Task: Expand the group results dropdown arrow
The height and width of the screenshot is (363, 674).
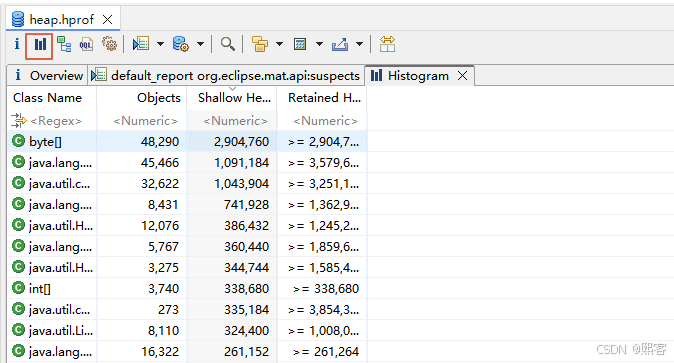Action: tap(279, 44)
